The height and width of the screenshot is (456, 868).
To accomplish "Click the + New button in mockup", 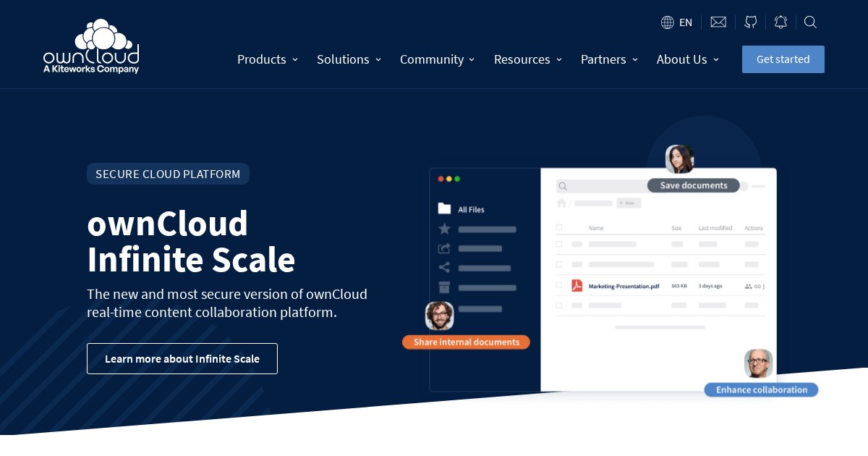I will 629,203.
